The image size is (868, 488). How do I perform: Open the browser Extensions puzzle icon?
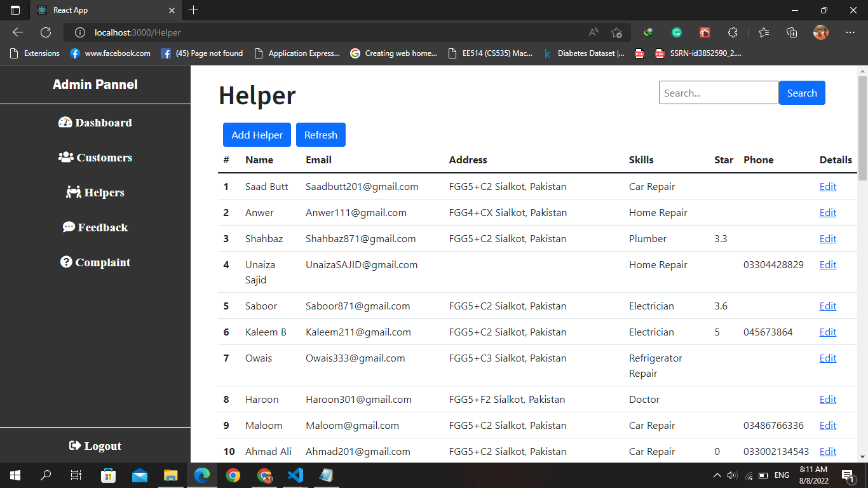[x=733, y=32]
